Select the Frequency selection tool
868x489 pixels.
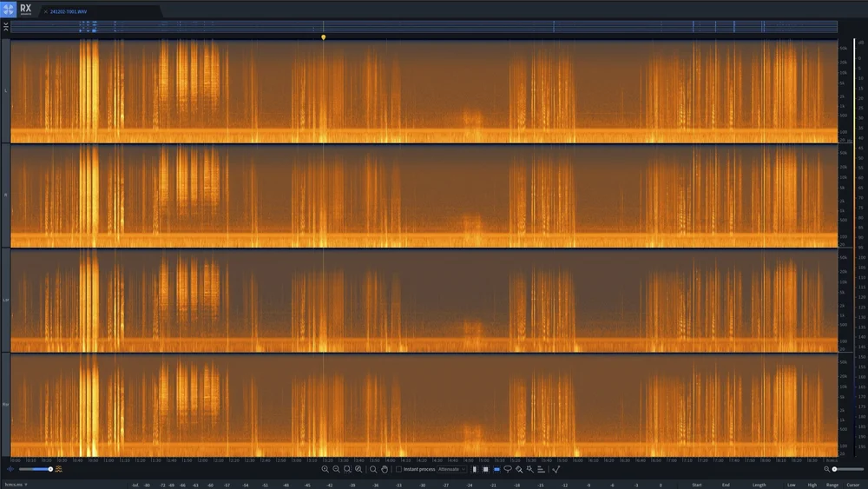[x=496, y=469]
